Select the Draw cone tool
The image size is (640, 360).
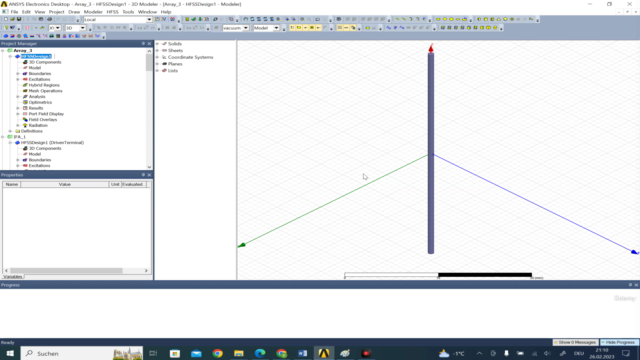499,19
